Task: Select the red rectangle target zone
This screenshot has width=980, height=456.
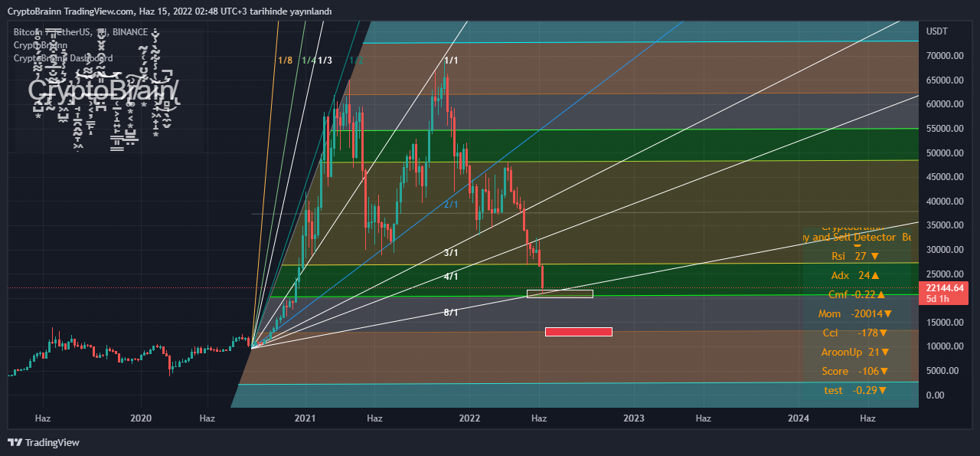Action: [x=579, y=332]
